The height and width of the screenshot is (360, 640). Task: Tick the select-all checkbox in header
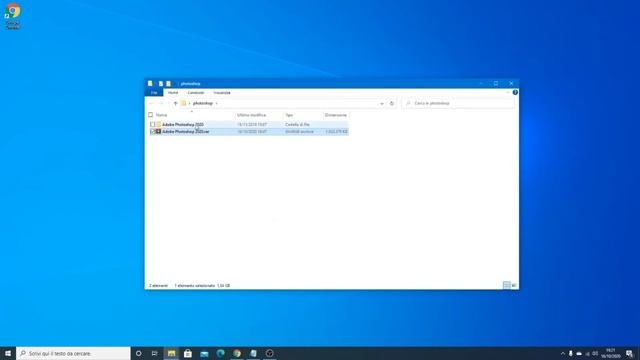click(x=151, y=115)
